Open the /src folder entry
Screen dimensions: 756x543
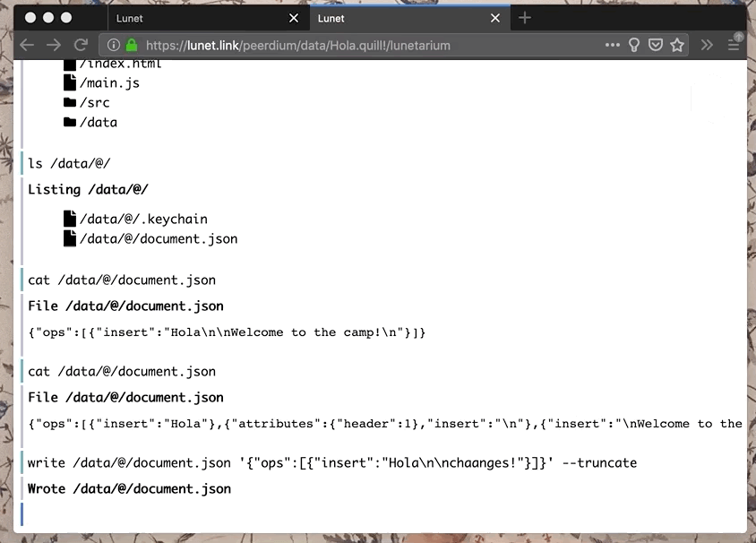pyautogui.click(x=94, y=103)
